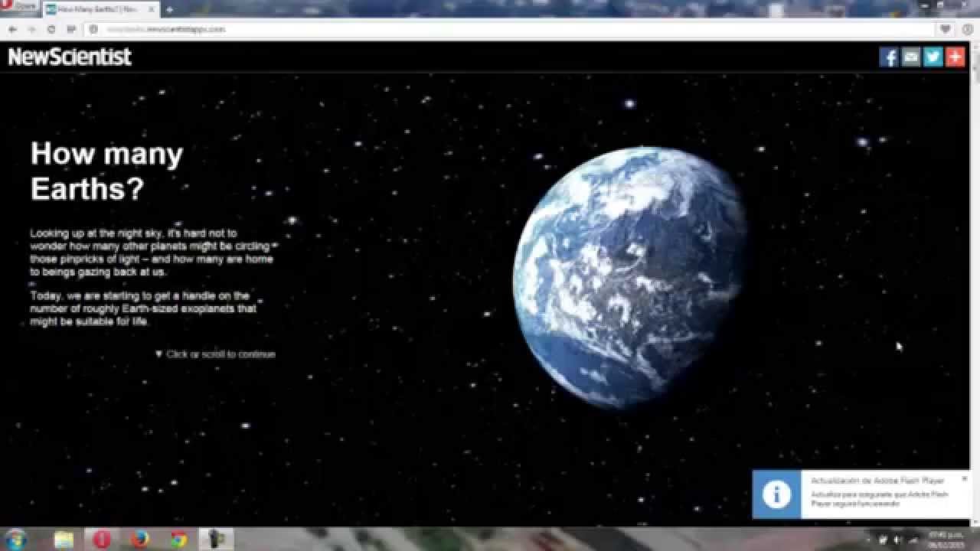Reload the page with refresh icon

click(51, 29)
